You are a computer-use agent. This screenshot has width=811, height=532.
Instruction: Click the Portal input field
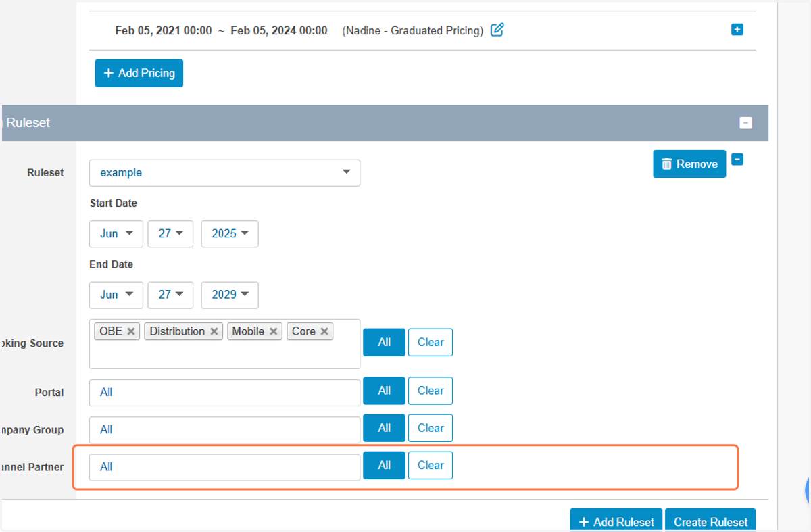pos(224,392)
